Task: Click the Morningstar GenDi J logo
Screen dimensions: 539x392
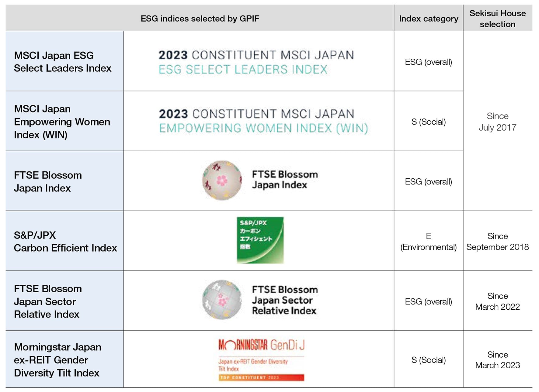Action: click(x=261, y=360)
